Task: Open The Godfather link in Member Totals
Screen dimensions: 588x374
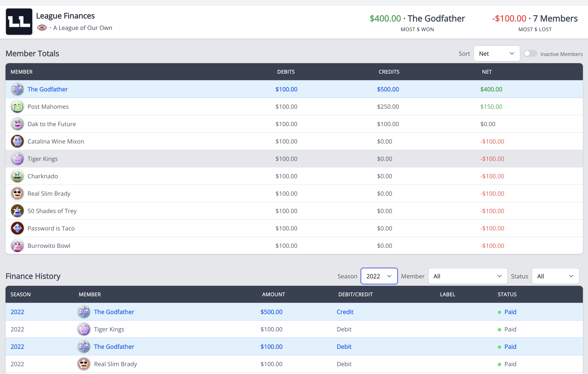Action: click(48, 89)
